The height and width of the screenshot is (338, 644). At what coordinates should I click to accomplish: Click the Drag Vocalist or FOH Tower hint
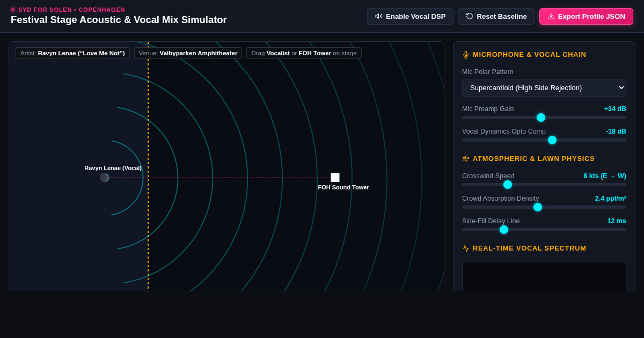click(x=304, y=53)
